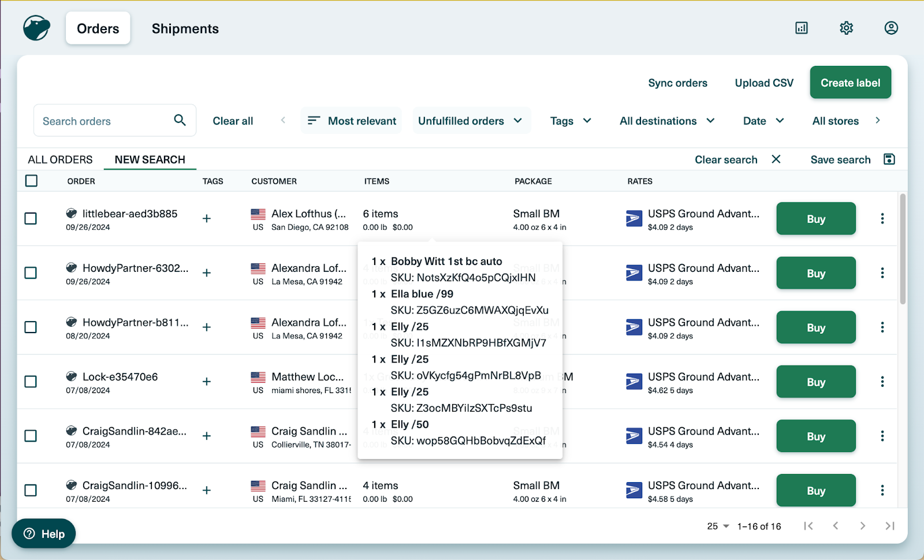
Task: Open more options for Lock-e35470e6 order
Action: [882, 382]
